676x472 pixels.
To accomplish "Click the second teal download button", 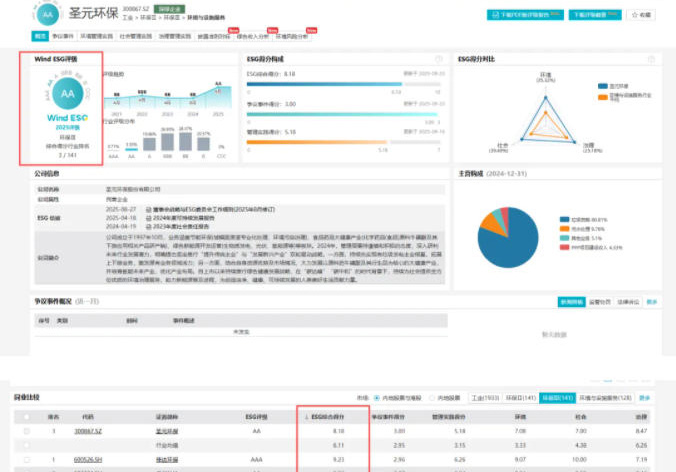I will click(x=595, y=15).
